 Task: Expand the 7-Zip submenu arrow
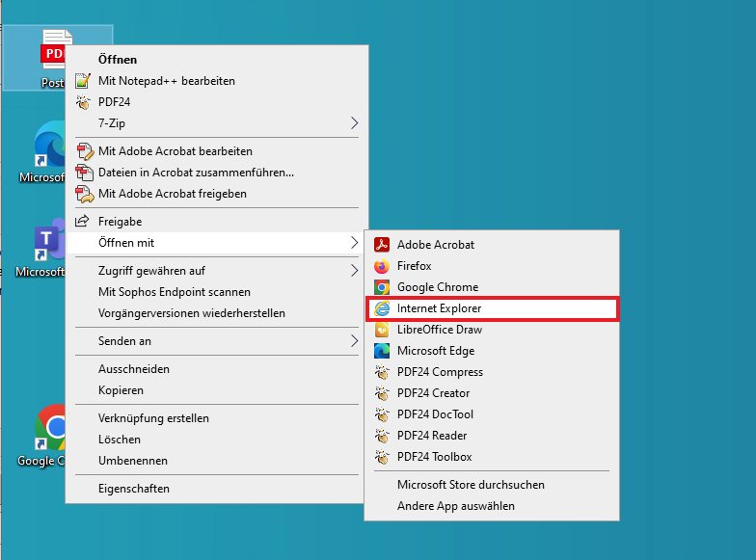[354, 123]
